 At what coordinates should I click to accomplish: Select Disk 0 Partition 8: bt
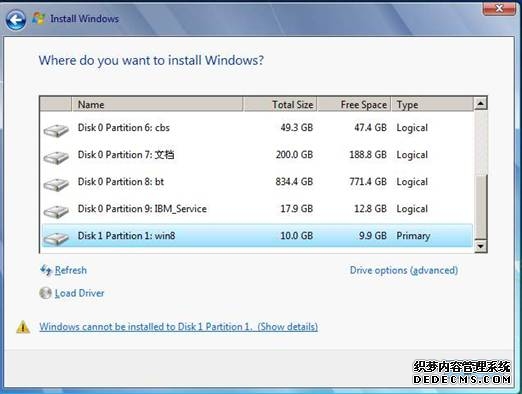(257, 182)
